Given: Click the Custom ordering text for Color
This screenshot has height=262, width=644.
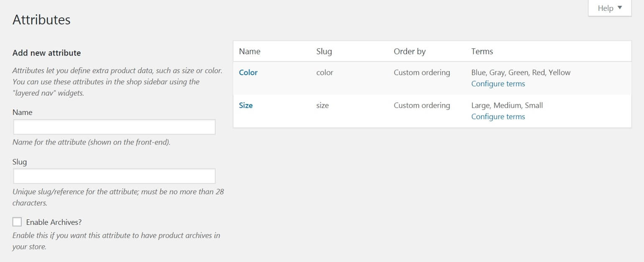Looking at the screenshot, I should pos(422,72).
